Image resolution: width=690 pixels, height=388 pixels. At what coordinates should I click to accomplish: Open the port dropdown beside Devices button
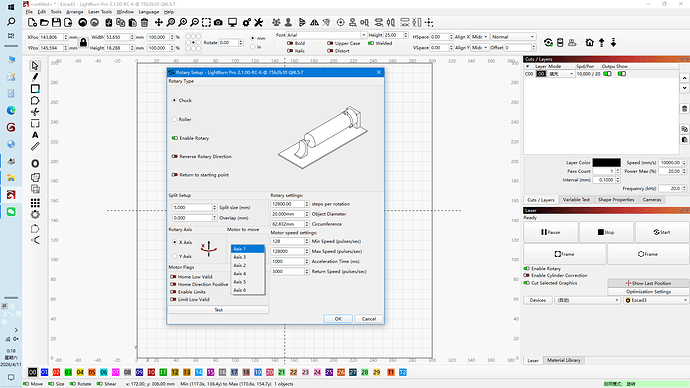click(587, 300)
